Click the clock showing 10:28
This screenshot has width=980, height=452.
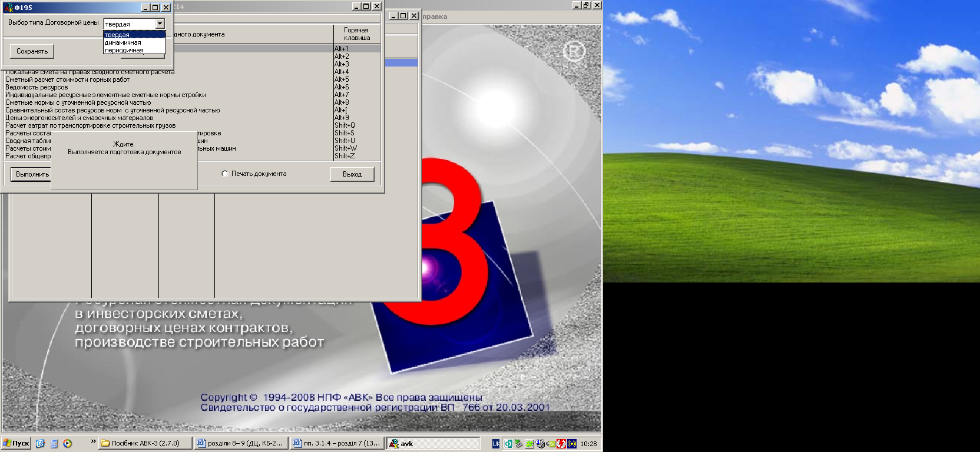coord(588,444)
